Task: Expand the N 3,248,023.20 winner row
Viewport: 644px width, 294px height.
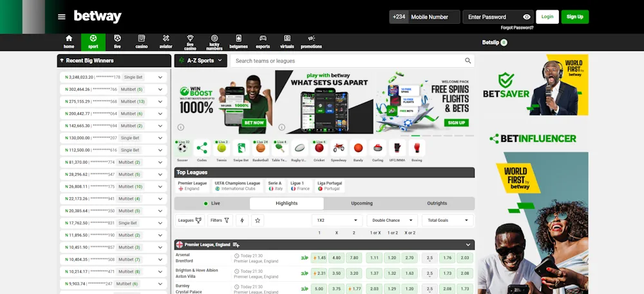Action: (160, 77)
